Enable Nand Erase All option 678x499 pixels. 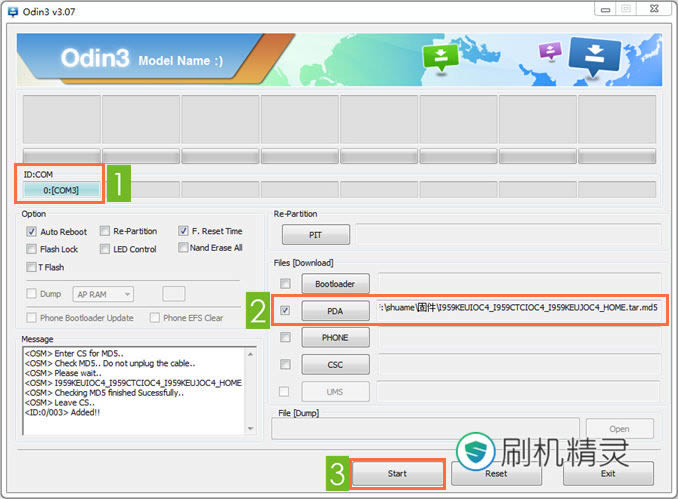[183, 248]
